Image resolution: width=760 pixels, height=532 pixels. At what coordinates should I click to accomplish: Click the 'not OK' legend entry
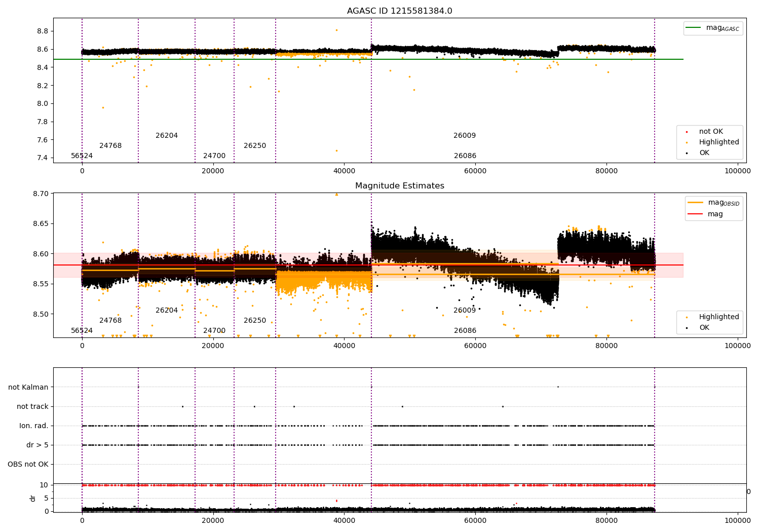pos(711,132)
